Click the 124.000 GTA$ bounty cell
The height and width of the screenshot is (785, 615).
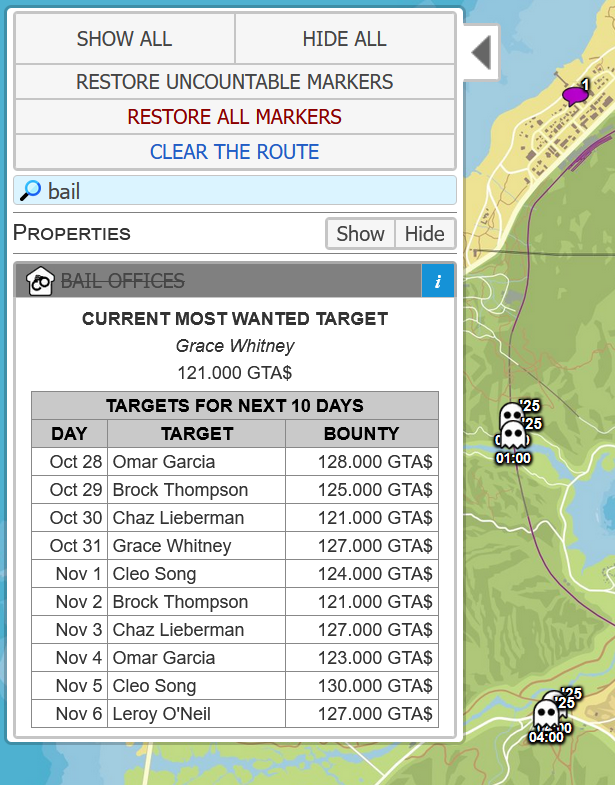362,574
